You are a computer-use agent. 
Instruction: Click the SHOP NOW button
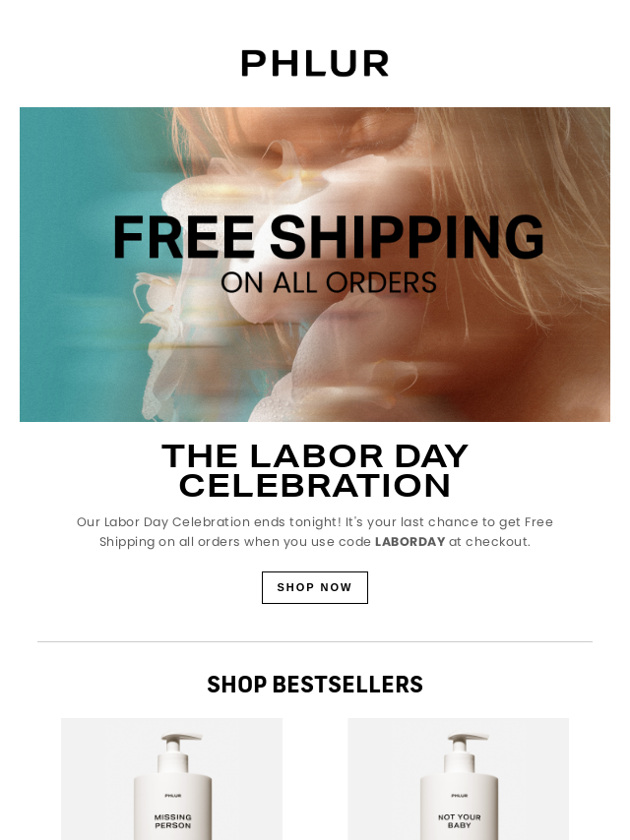[x=315, y=587]
